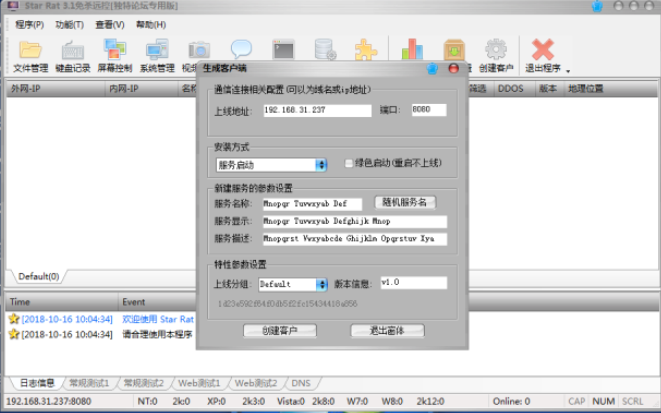This screenshot has height=413, width=661.
Task: Click the camera video-view toolbar icon
Action: coord(199,51)
